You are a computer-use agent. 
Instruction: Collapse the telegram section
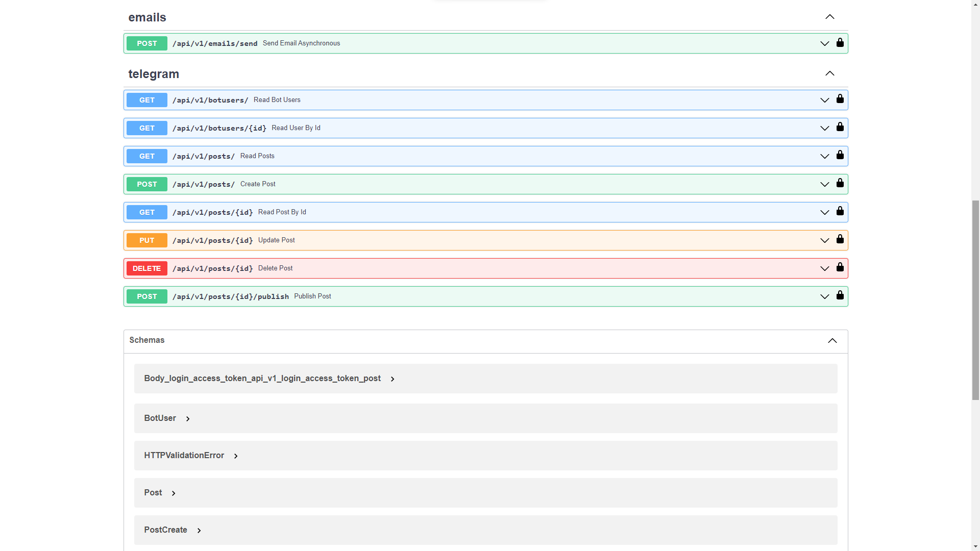830,73
